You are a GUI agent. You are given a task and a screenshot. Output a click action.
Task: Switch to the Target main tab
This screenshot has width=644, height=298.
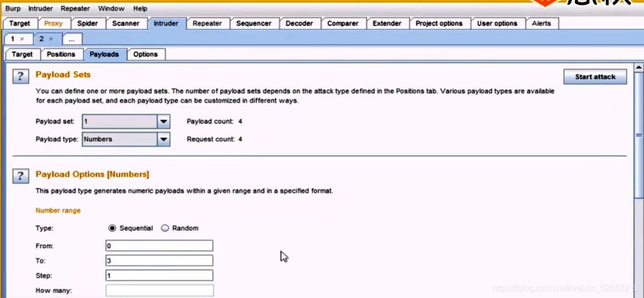[20, 23]
